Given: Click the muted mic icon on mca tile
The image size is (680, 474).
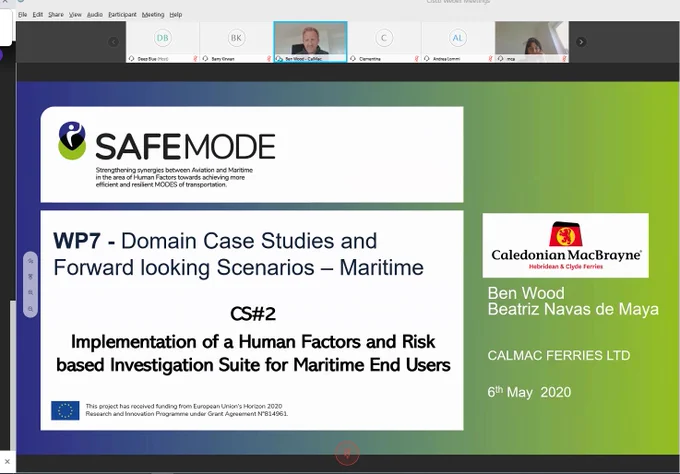Looking at the screenshot, I should click(564, 59).
